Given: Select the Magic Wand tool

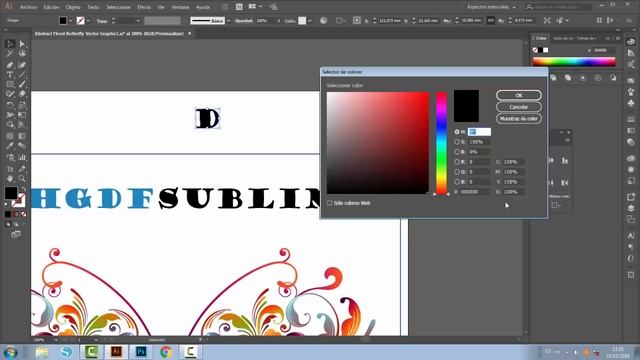Looking at the screenshot, I should 10,54.
